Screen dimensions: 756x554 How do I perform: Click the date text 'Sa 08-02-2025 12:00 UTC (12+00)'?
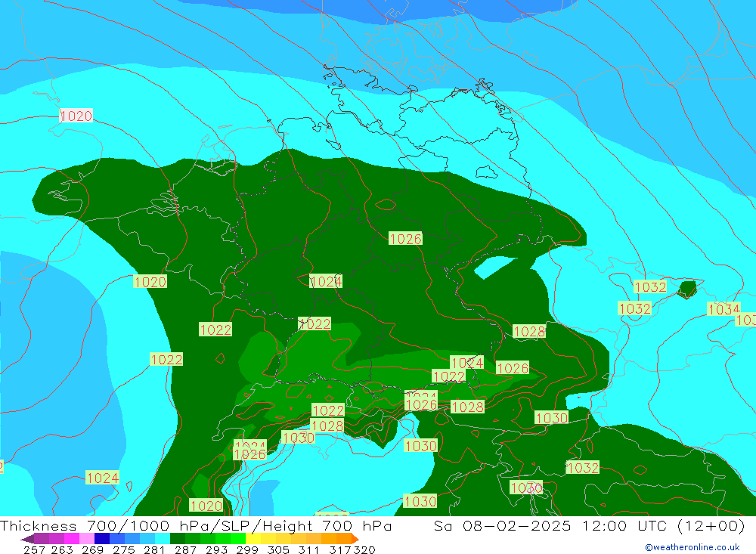coord(589,525)
